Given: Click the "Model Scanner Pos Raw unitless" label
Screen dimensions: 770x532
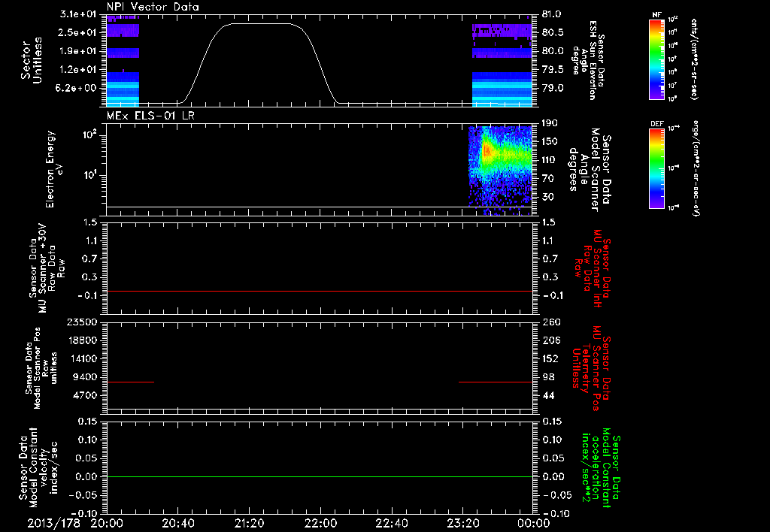Looking at the screenshot, I should coord(41,368).
